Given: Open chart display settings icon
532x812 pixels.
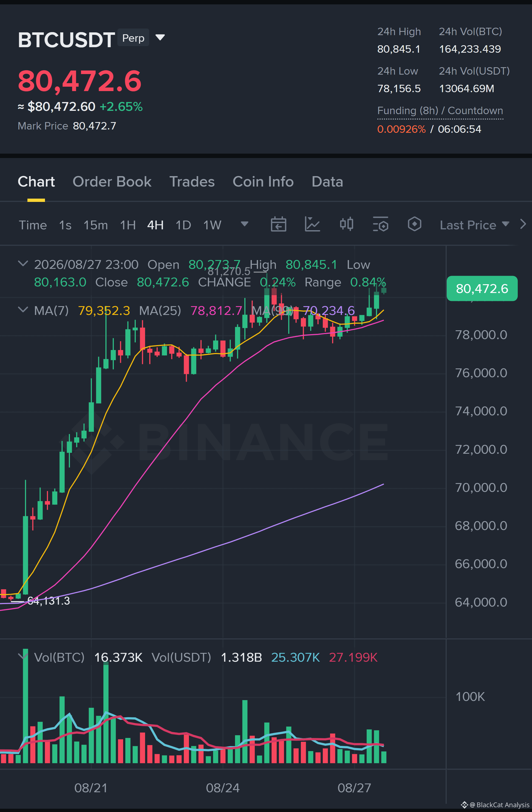Looking at the screenshot, I should pos(381,224).
